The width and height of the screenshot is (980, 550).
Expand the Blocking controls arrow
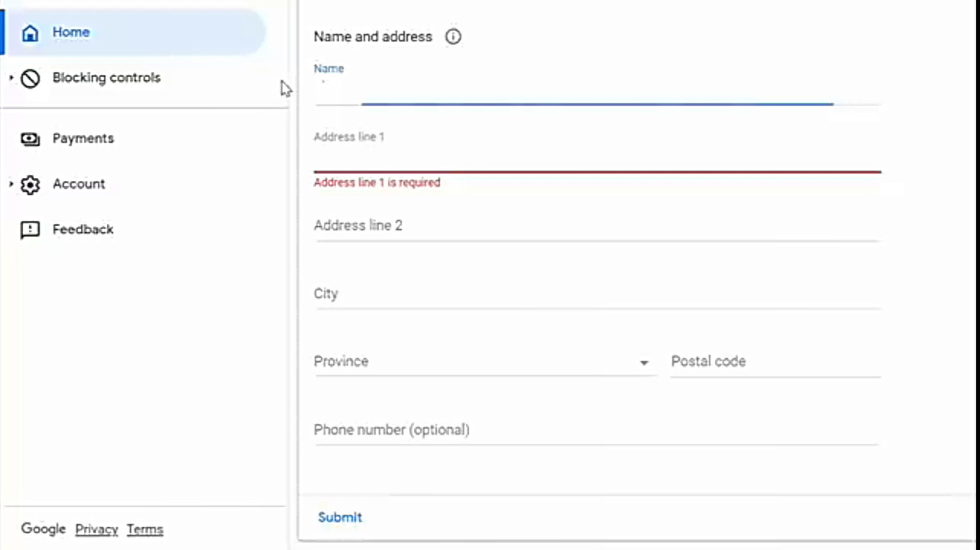11,78
